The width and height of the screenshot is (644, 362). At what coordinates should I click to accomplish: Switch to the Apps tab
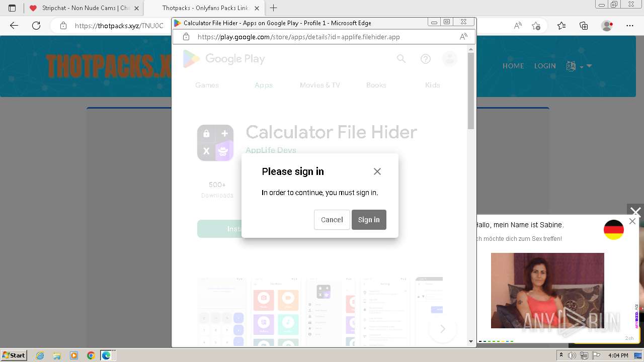coord(264,85)
